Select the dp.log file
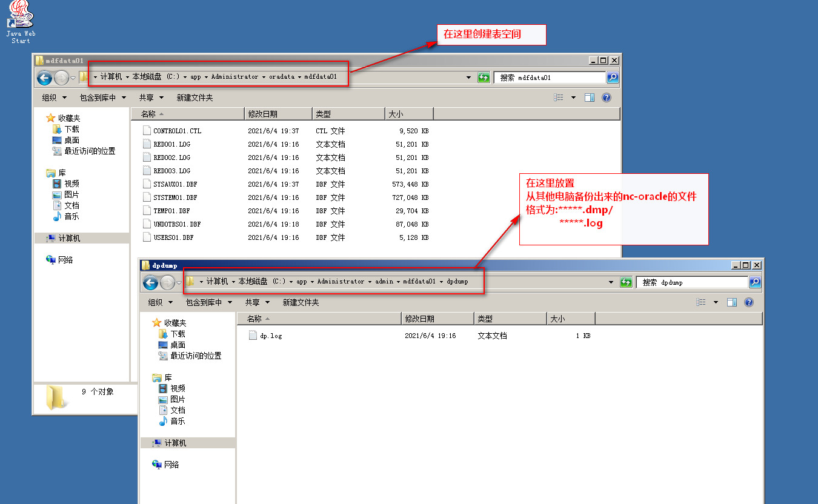 [271, 336]
